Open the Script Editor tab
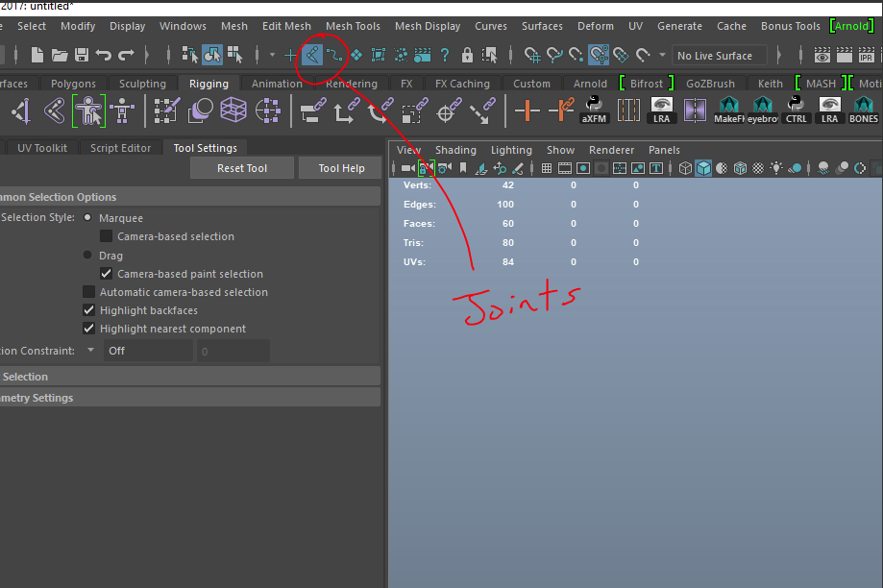The height and width of the screenshot is (588, 883). (120, 148)
